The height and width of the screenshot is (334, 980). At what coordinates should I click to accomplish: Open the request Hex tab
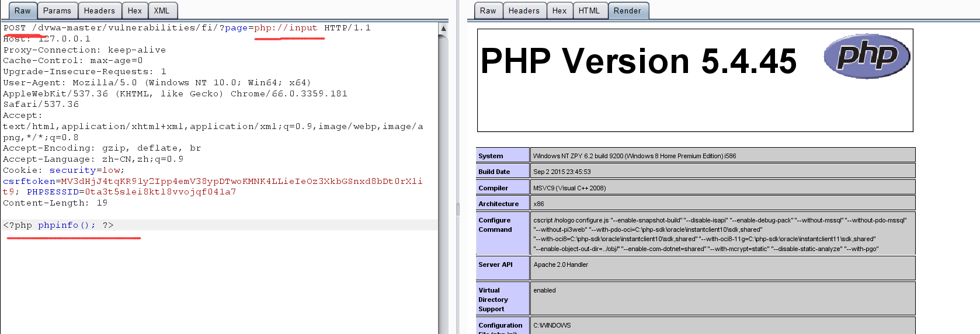click(x=135, y=11)
